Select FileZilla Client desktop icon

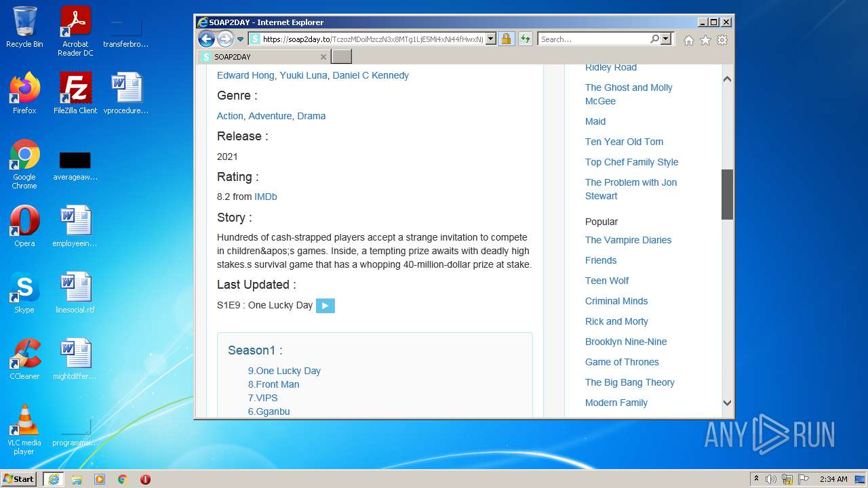(x=75, y=93)
